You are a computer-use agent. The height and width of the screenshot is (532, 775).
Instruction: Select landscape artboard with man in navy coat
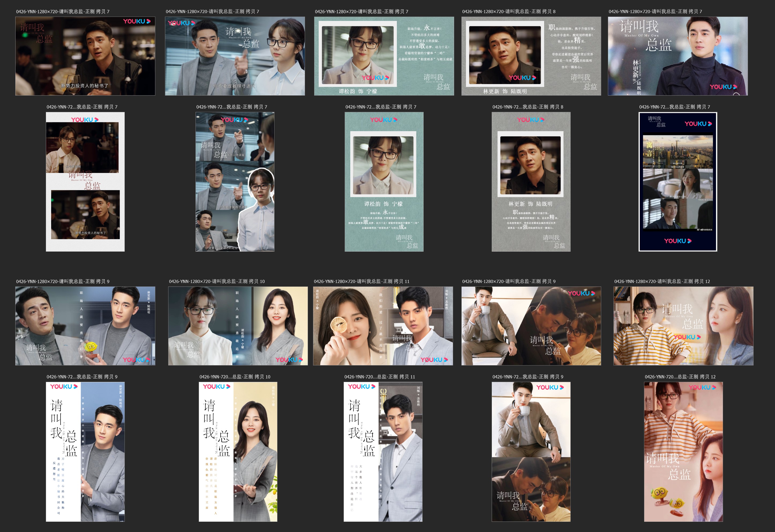click(x=678, y=56)
